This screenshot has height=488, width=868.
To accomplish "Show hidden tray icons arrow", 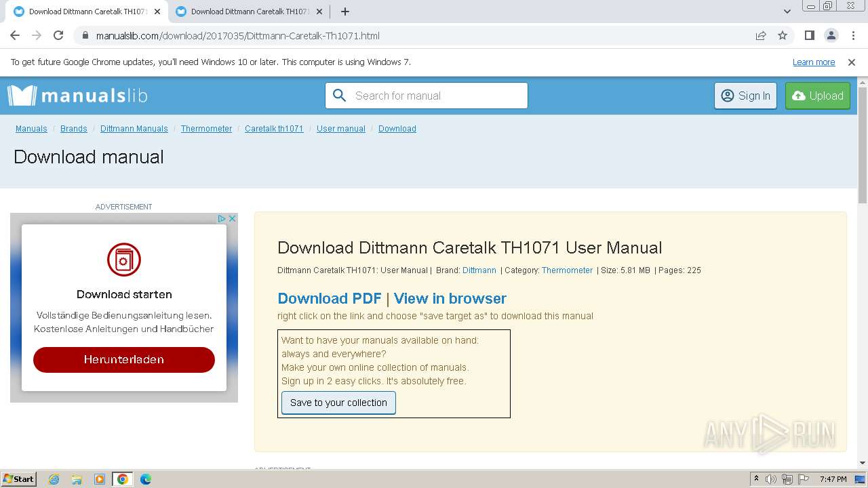I will [756, 479].
